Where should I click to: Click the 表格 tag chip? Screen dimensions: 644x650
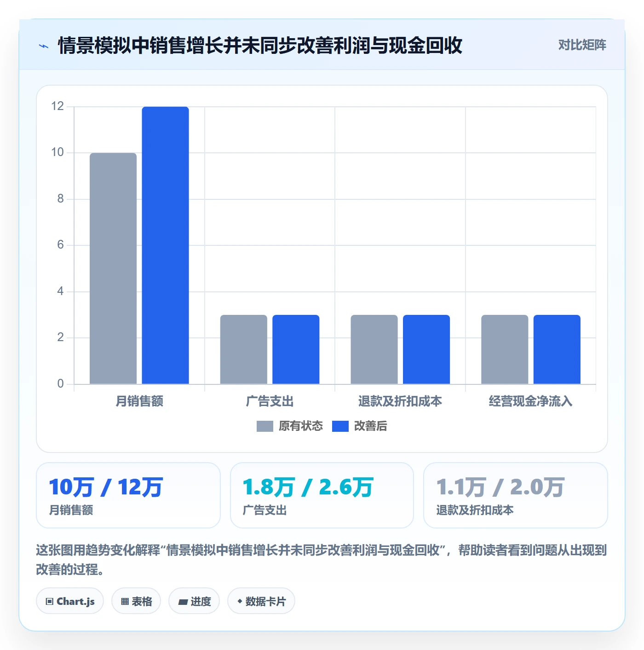136,601
